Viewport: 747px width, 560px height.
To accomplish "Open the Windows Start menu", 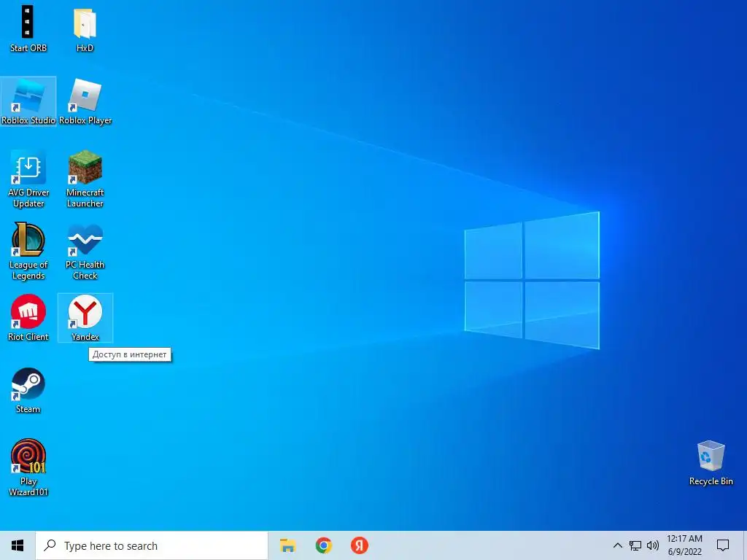I will (x=18, y=545).
